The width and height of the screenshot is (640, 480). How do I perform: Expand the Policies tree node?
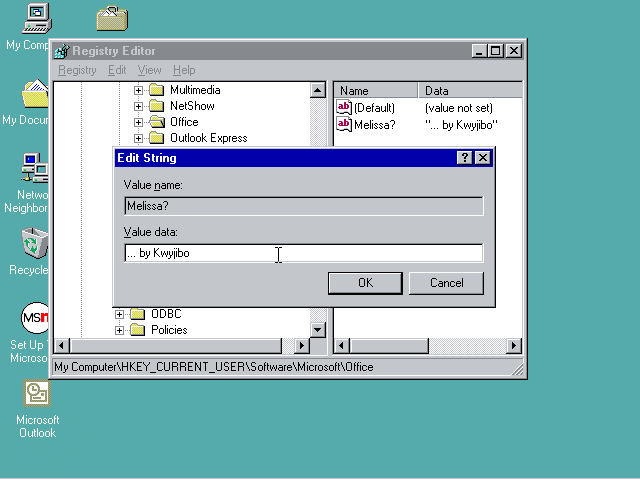click(x=119, y=330)
